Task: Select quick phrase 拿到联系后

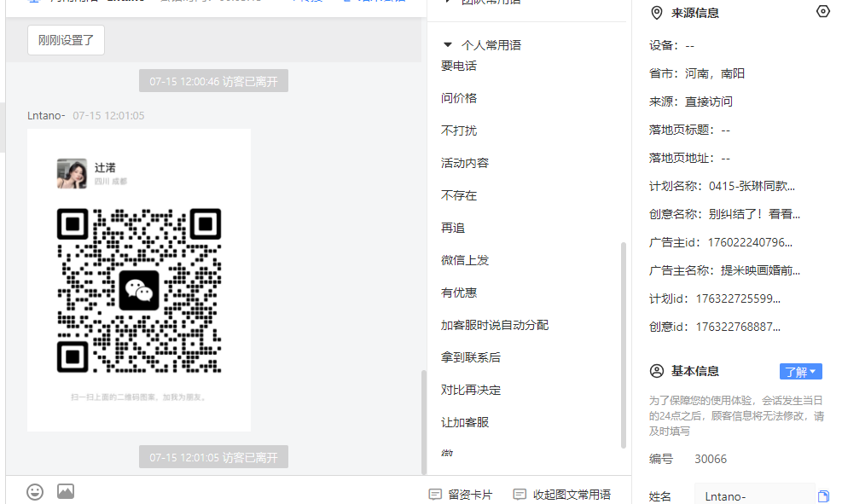Action: (x=470, y=357)
